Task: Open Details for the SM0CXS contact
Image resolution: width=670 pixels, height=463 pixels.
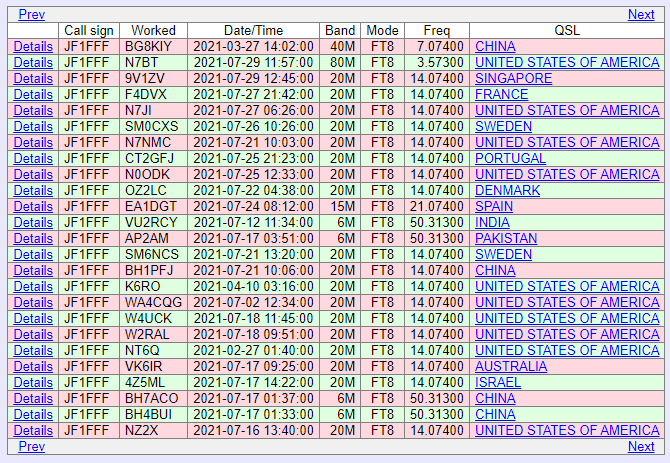Action: pyautogui.click(x=33, y=126)
